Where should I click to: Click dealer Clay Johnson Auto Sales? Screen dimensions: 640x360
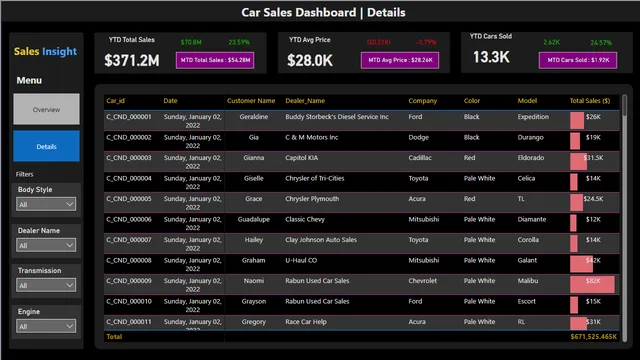(321, 240)
